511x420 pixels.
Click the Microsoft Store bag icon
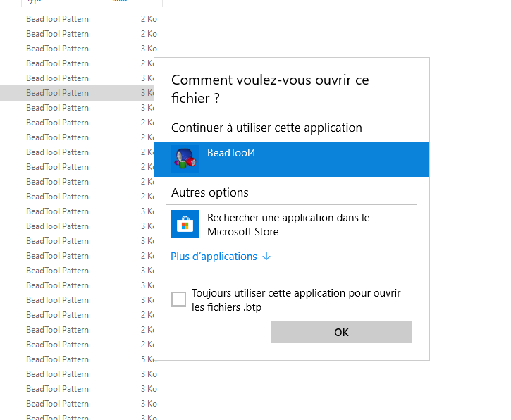point(185,224)
